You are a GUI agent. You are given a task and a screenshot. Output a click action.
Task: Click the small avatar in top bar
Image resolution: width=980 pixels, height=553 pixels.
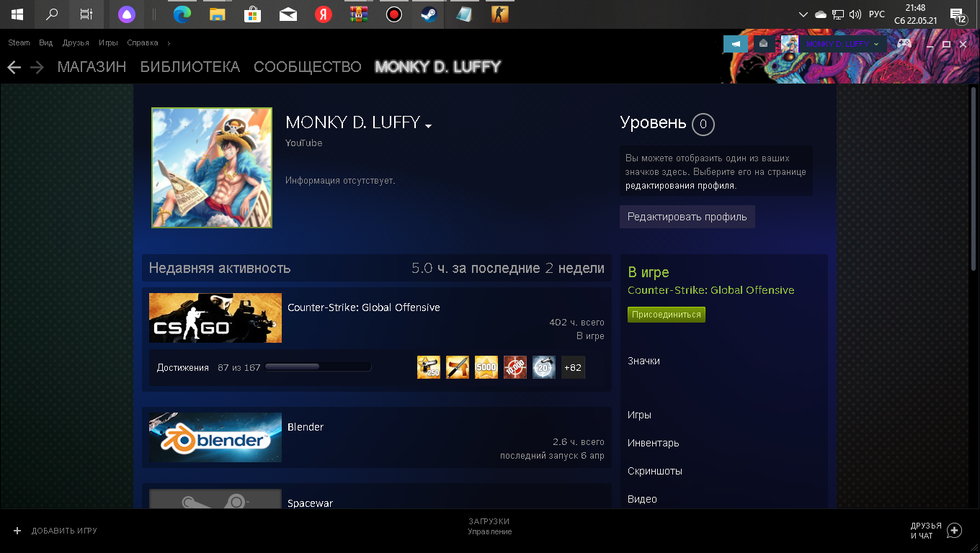789,44
